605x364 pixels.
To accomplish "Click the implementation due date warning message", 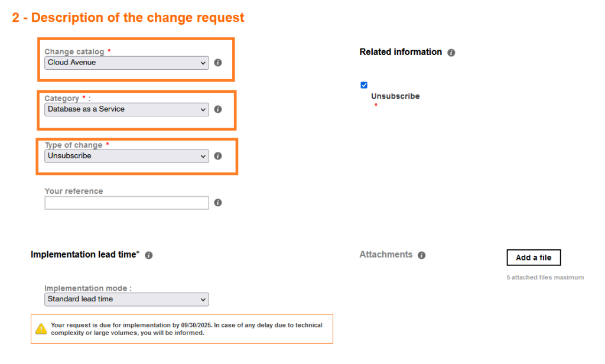I will pyautogui.click(x=186, y=329).
